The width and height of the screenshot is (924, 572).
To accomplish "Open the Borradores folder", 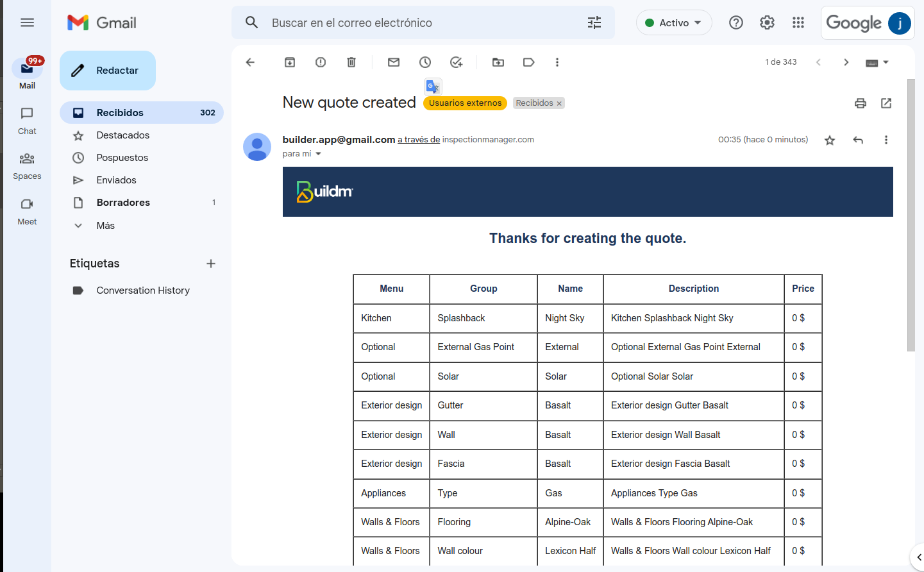I will [123, 203].
